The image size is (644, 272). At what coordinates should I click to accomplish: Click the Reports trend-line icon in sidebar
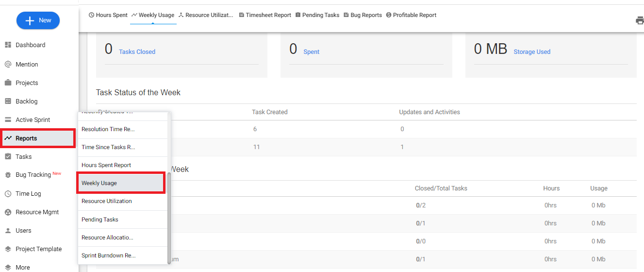tap(8, 138)
